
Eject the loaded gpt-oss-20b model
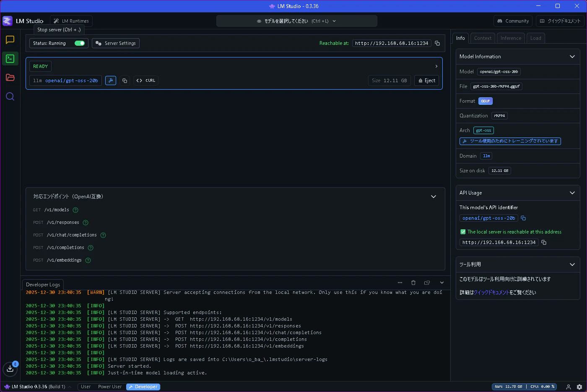[x=426, y=80]
